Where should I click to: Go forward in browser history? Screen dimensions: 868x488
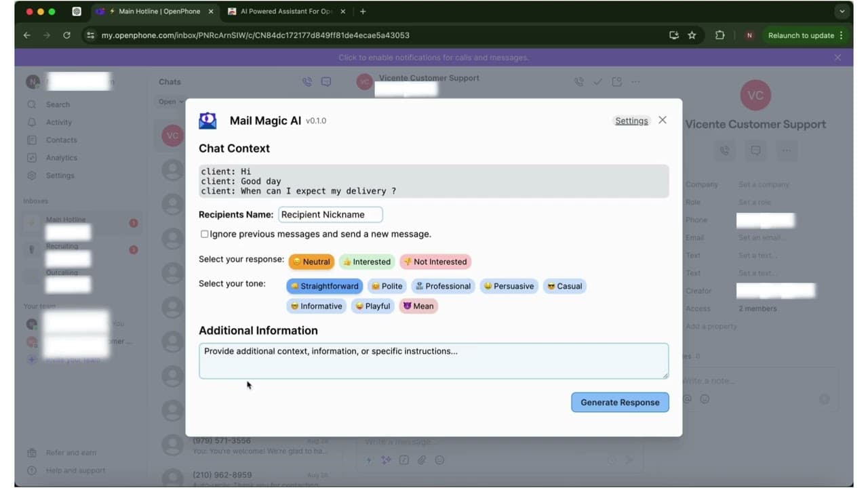(47, 35)
